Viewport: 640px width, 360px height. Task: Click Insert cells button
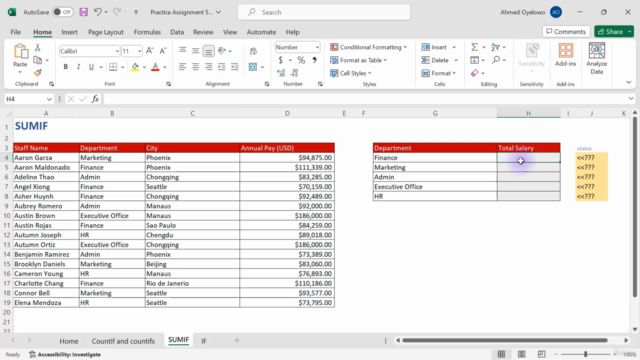click(x=434, y=47)
